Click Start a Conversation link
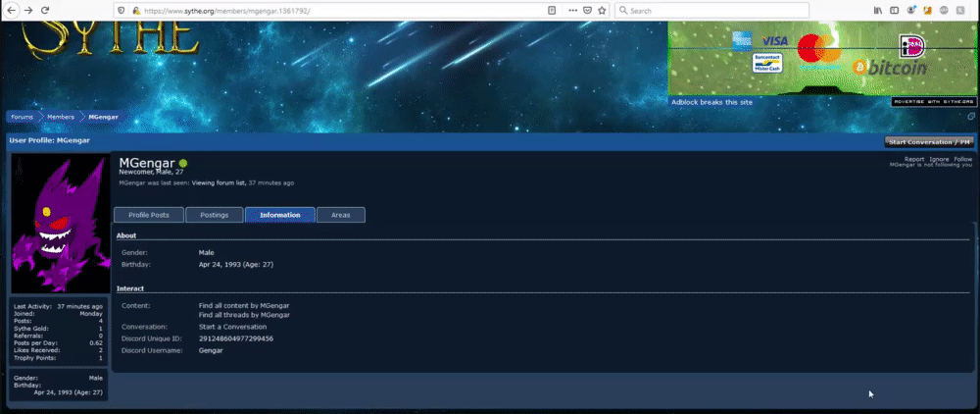980x414 pixels. [232, 327]
